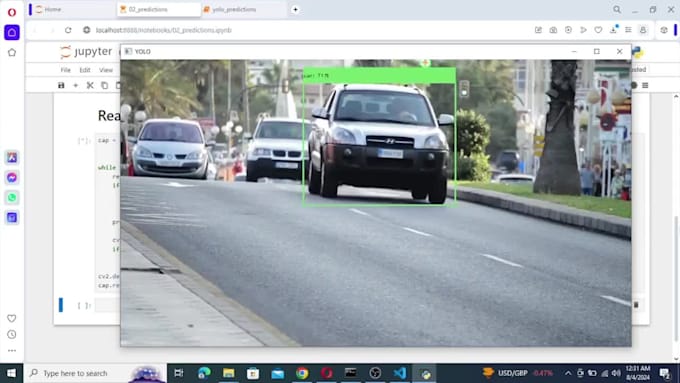Maximize the YOLO video window

(x=597, y=51)
